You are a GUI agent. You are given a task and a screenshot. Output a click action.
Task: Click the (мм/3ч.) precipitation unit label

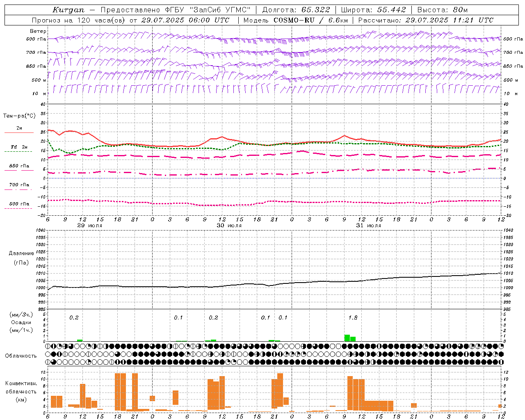tap(21, 315)
